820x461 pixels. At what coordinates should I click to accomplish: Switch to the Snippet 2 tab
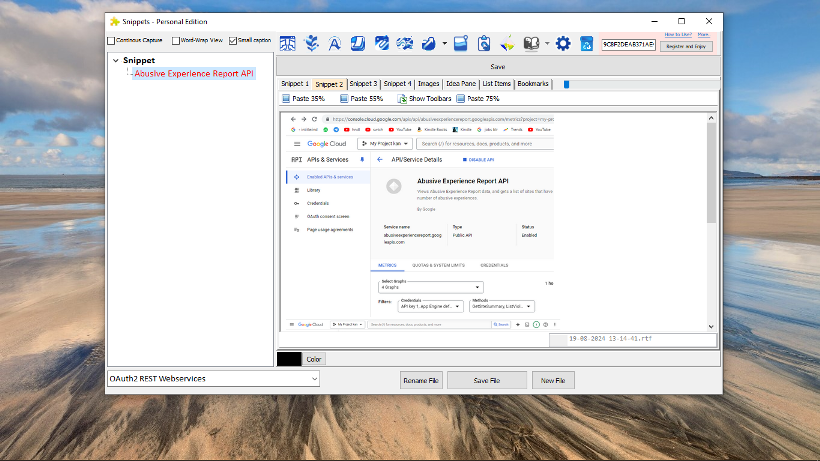(329, 84)
